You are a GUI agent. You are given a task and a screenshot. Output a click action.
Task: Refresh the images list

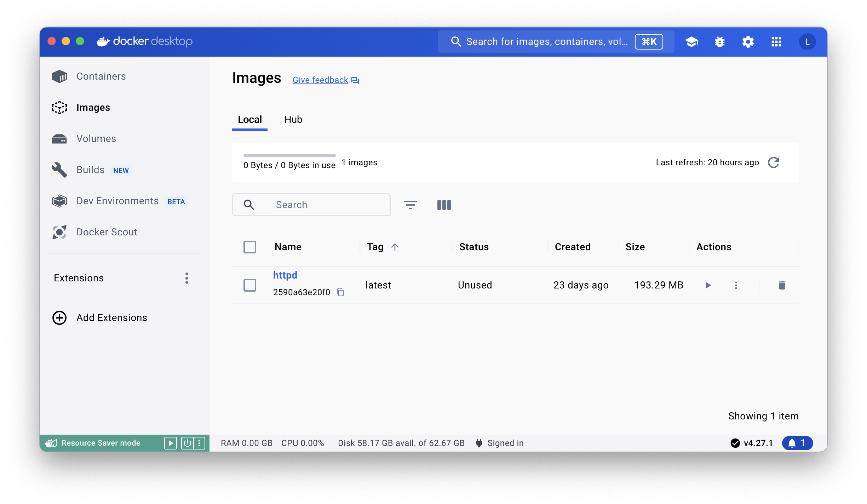(x=774, y=162)
